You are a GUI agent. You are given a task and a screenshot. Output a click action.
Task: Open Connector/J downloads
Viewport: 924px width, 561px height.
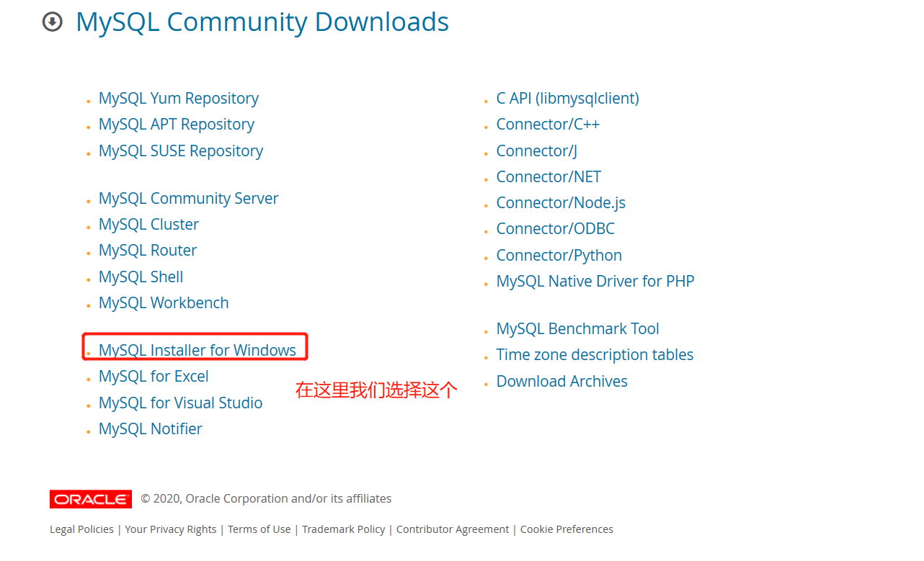536,151
